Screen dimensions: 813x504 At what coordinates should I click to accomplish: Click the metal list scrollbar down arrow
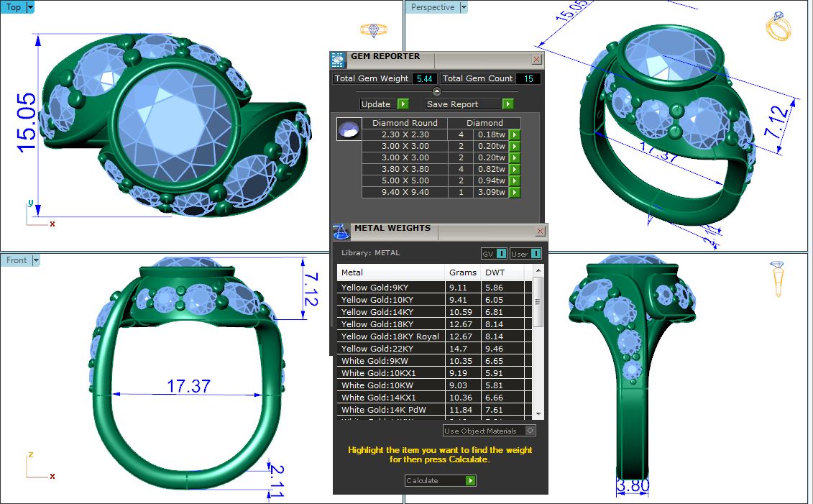click(x=538, y=414)
